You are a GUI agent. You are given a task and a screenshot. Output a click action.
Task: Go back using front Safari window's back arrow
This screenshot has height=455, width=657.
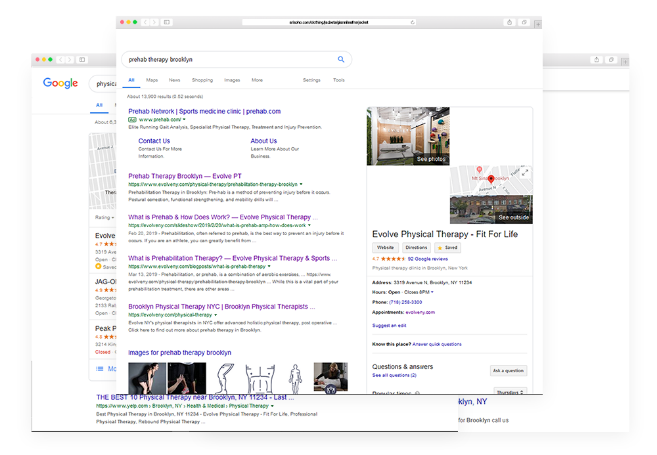145,22
